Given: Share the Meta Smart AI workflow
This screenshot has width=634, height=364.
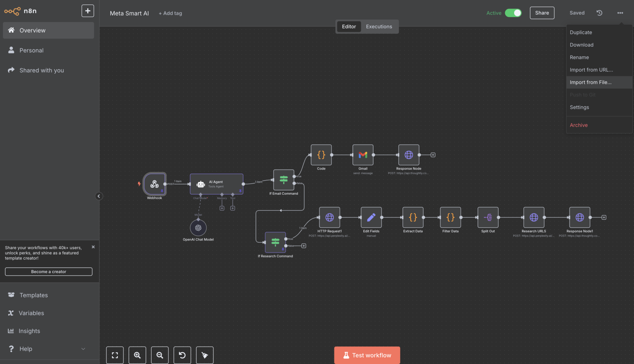Looking at the screenshot, I should point(542,13).
